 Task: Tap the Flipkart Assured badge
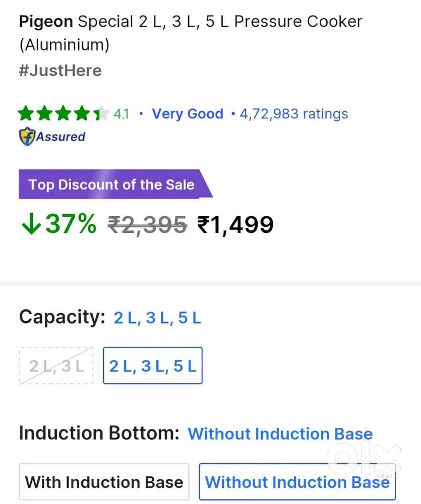(x=52, y=137)
